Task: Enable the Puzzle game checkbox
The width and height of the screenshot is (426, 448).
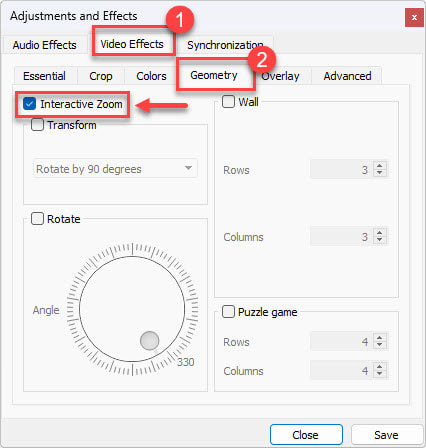Action: click(228, 312)
